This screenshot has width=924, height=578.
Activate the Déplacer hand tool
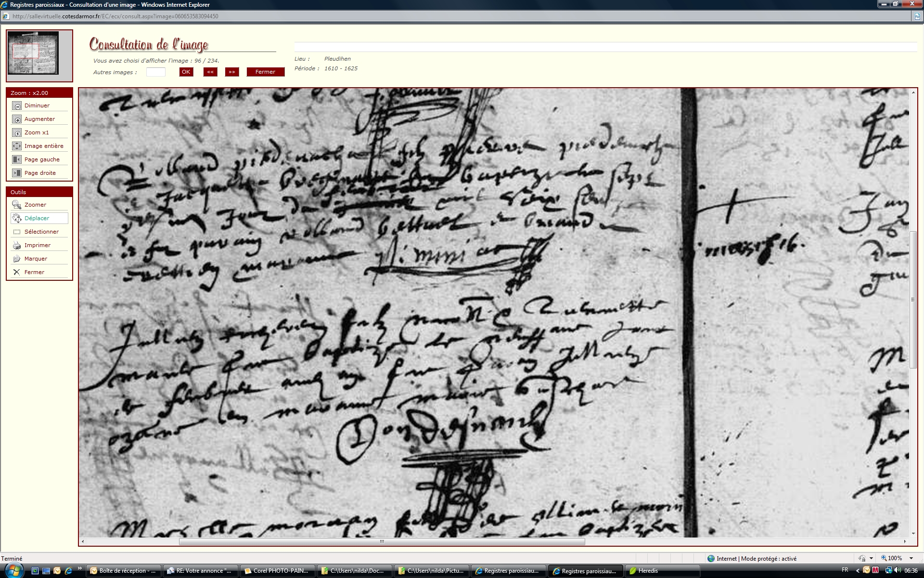point(17,218)
